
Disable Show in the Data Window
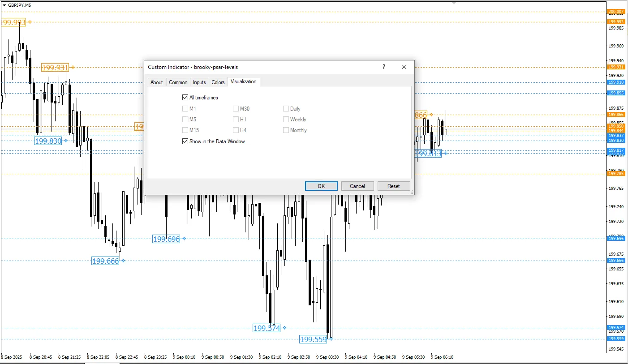tap(185, 141)
